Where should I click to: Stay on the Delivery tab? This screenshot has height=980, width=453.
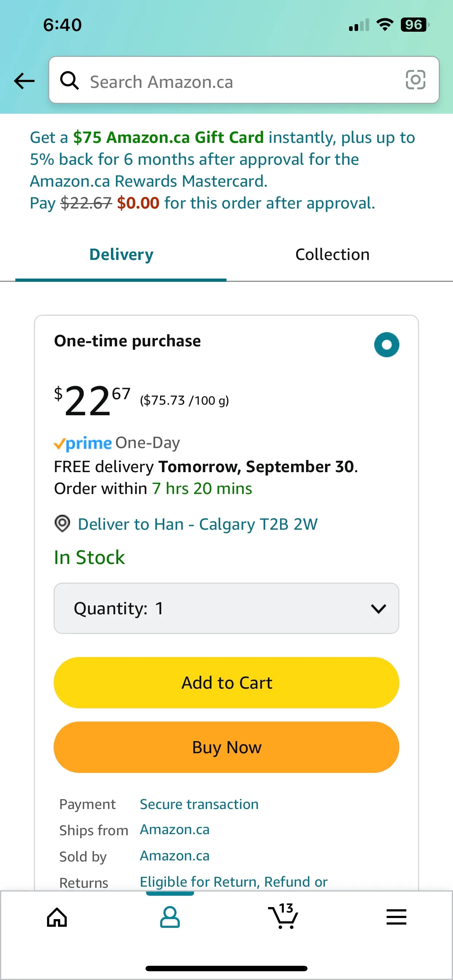[x=120, y=254]
